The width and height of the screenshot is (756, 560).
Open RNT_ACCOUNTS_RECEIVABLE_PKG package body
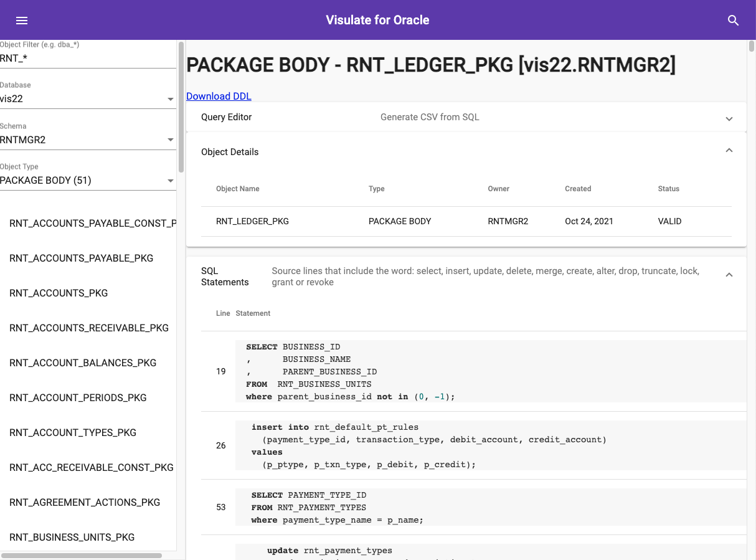(89, 328)
